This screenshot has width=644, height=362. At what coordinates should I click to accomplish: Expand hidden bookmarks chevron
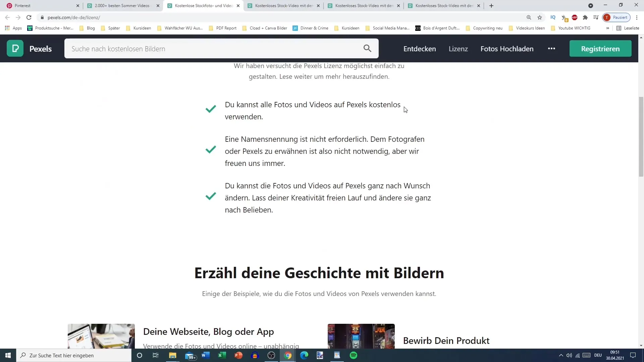click(607, 28)
